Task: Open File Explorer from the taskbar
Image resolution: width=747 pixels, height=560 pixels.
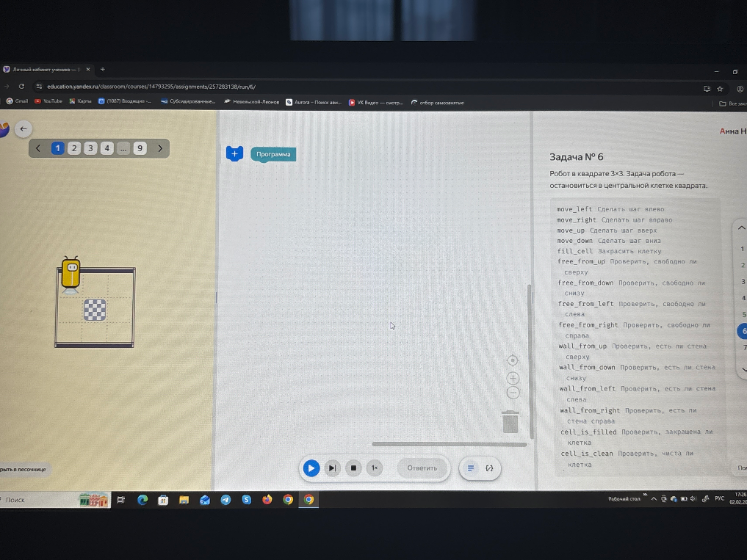Action: pyautogui.click(x=184, y=500)
